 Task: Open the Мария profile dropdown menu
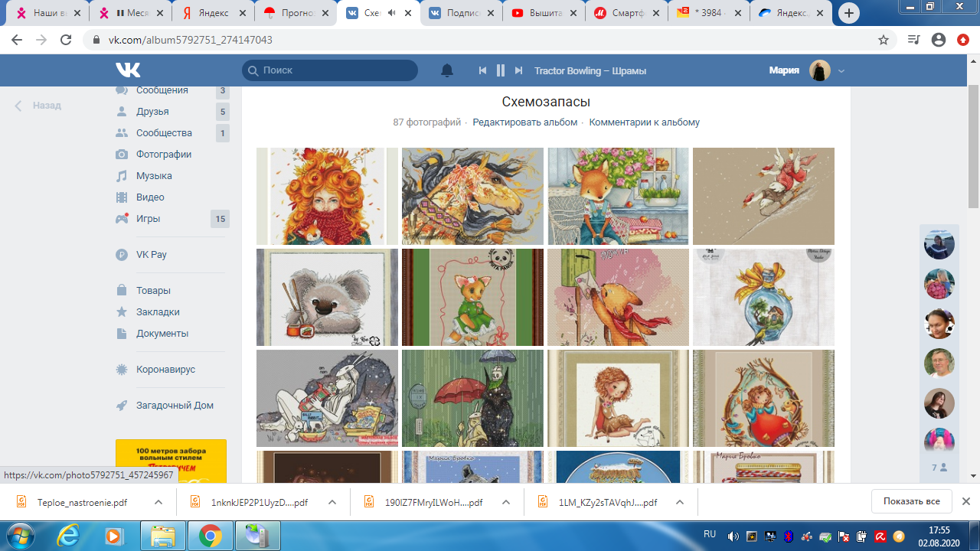tap(841, 70)
